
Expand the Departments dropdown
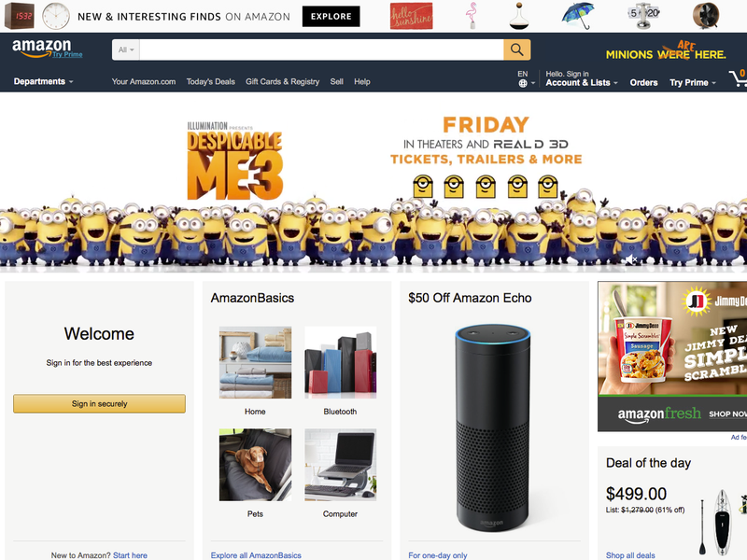click(43, 81)
